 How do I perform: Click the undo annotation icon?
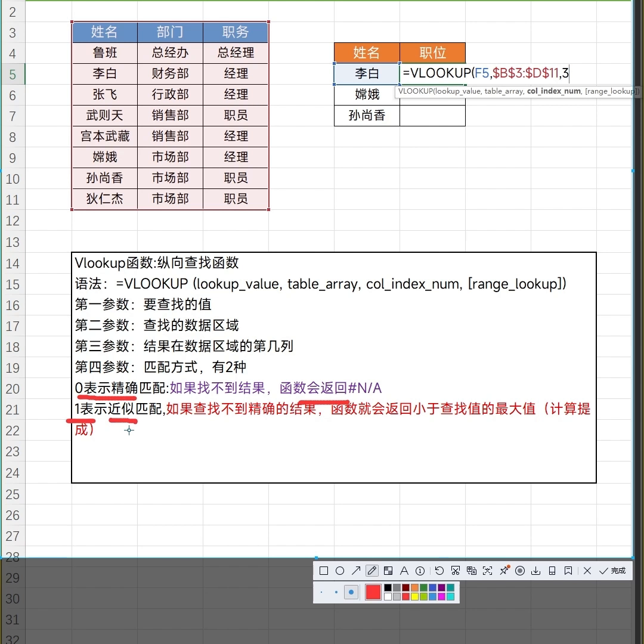(439, 571)
